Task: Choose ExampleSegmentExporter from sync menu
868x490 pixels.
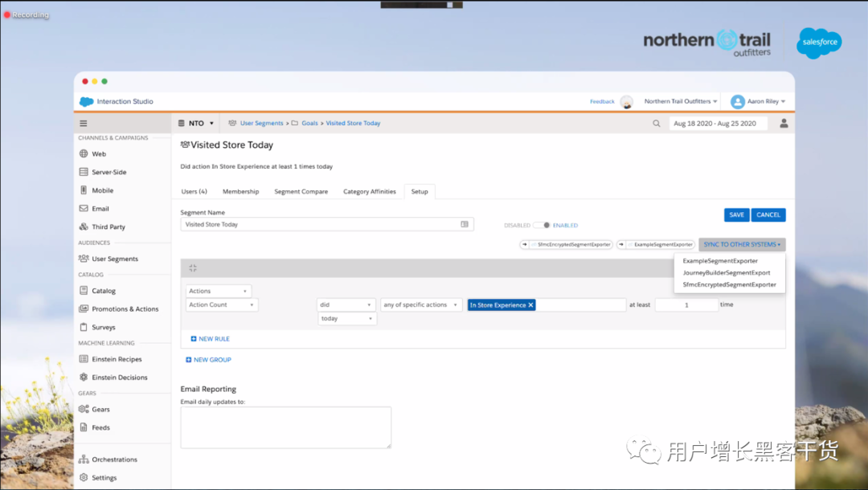Action: coord(720,260)
